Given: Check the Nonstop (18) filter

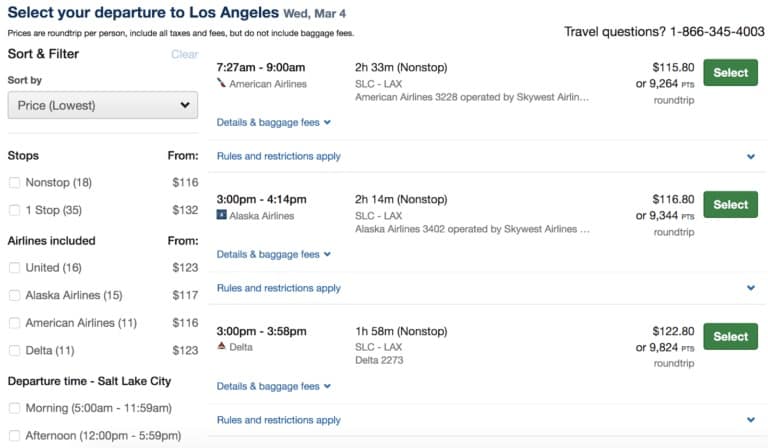Looking at the screenshot, I should (x=15, y=183).
